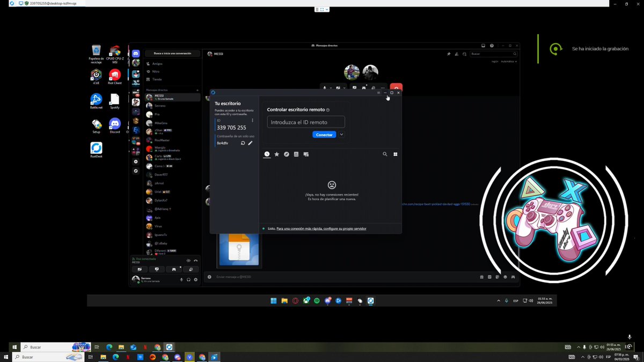The height and width of the screenshot is (362, 644).
Task: Open Netflix on the local taskbar
Action: (128, 357)
